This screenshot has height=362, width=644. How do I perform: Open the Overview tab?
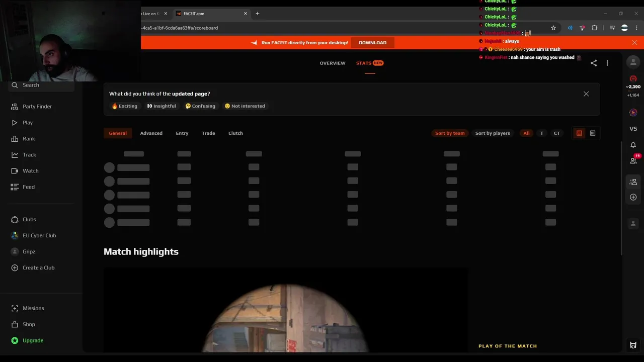(333, 63)
